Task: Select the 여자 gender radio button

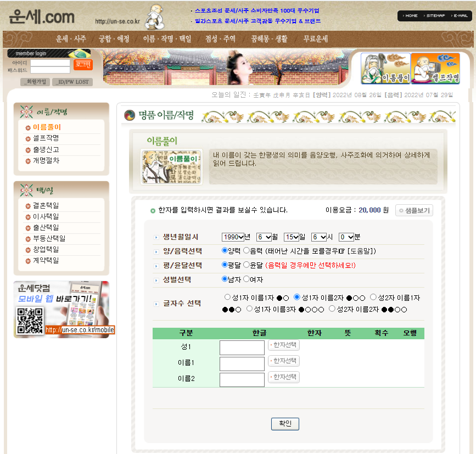Action: [x=247, y=279]
